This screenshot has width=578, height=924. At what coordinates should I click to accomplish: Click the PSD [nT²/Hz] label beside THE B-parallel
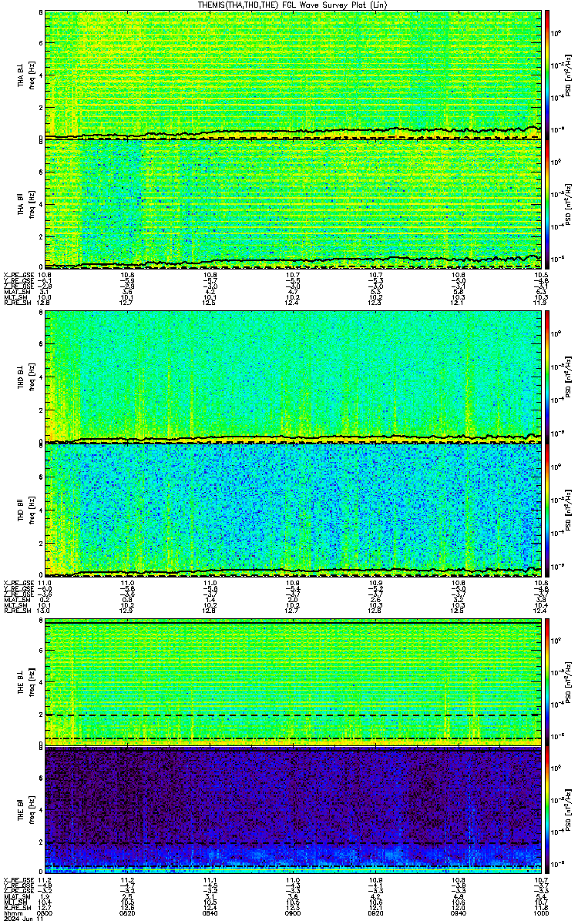[568, 809]
